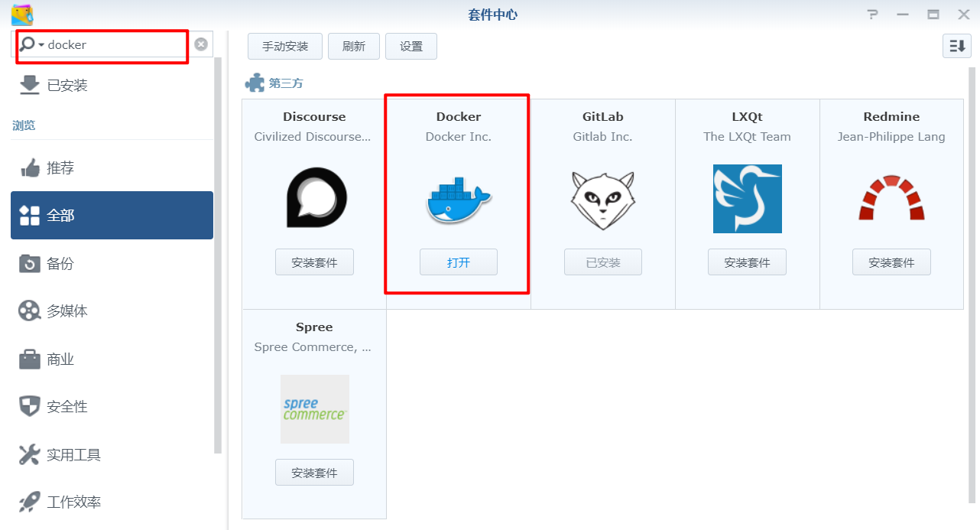Click the sidebar vertical scrollbar
The image size is (980, 530).
[219, 255]
